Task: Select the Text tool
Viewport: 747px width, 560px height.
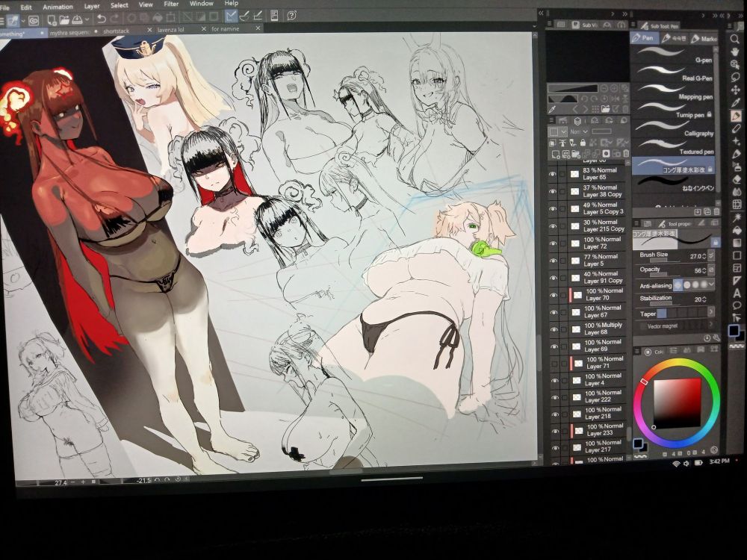Action: 737,293
